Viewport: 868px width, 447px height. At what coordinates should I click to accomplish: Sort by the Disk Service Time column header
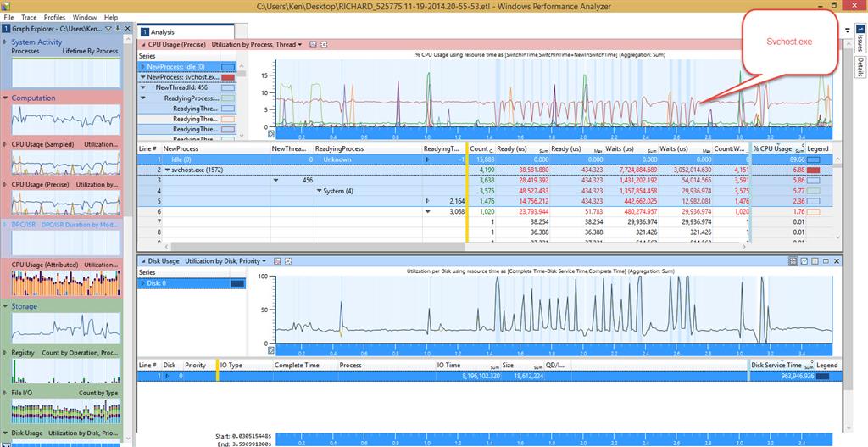click(782, 365)
